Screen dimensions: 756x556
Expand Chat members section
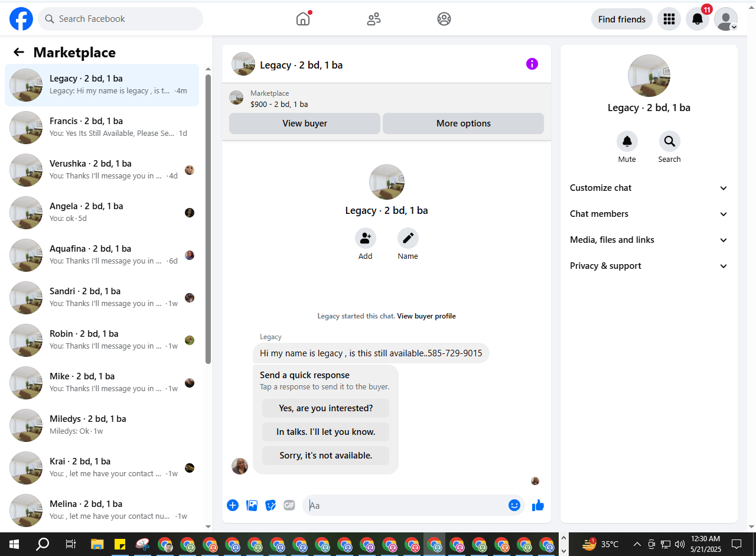point(649,214)
